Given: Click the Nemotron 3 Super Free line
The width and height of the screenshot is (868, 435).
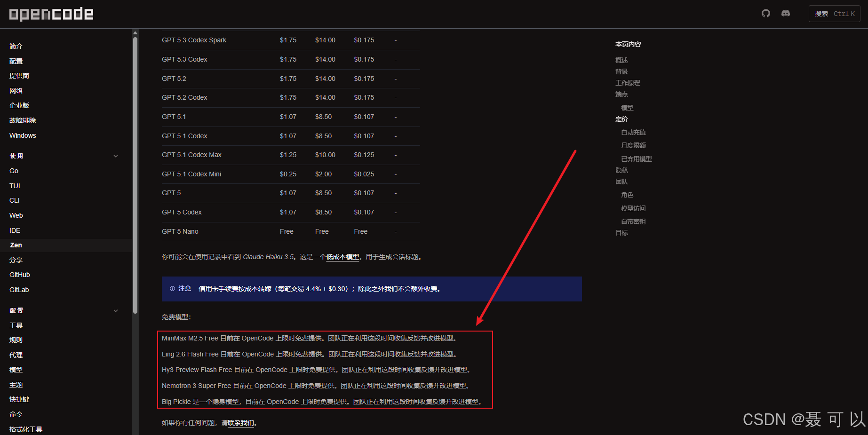Looking at the screenshot, I should pyautogui.click(x=316, y=386).
